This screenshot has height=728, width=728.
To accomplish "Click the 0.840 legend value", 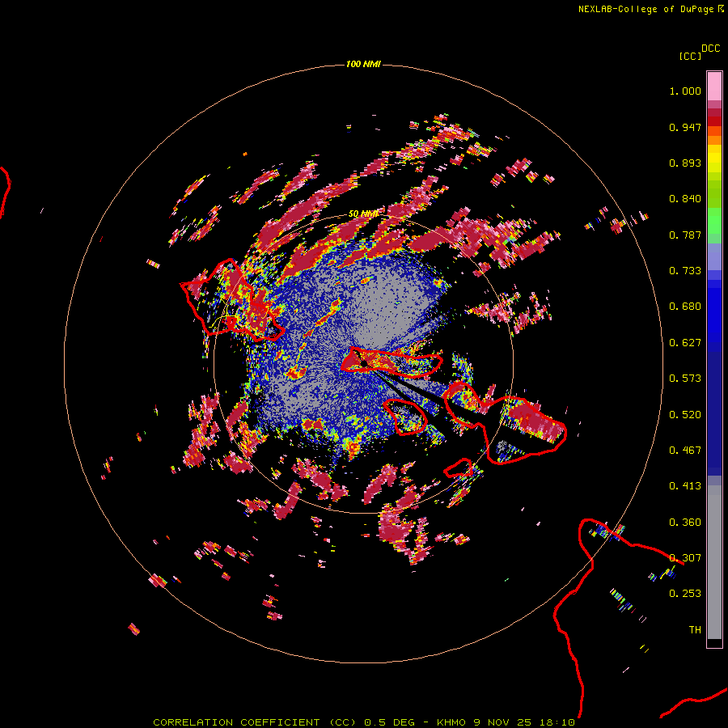I will point(685,199).
